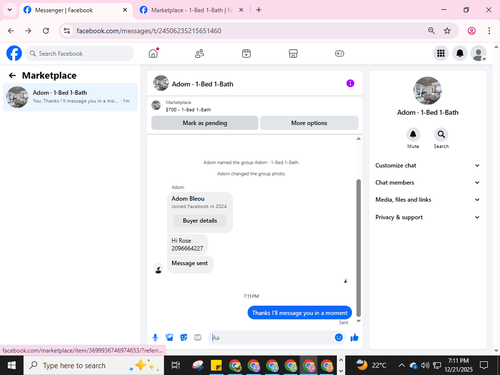Open the Facebook logo home link
500x375 pixels.
click(14, 53)
